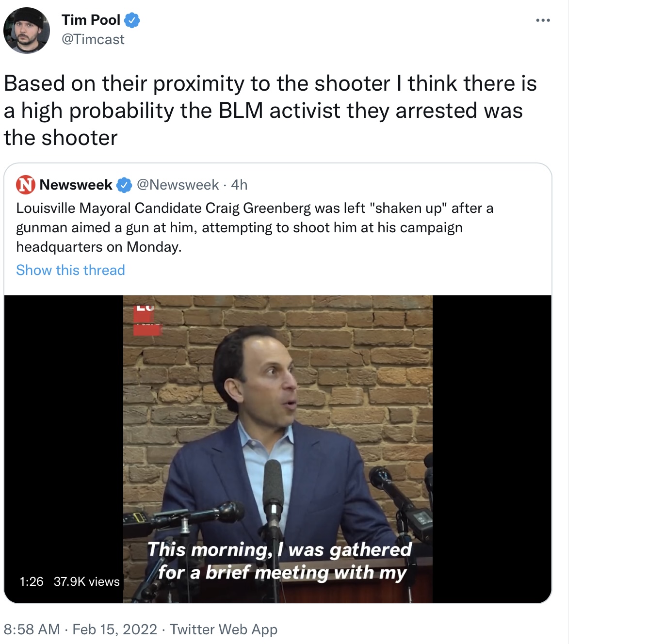Click the 37.9K views counter

coord(86,581)
